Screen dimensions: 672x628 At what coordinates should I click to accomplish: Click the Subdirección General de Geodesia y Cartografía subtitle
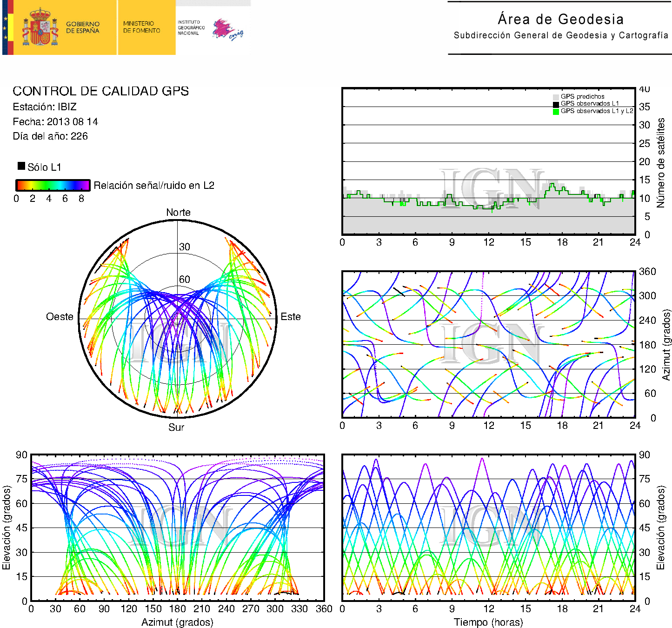[x=560, y=35]
